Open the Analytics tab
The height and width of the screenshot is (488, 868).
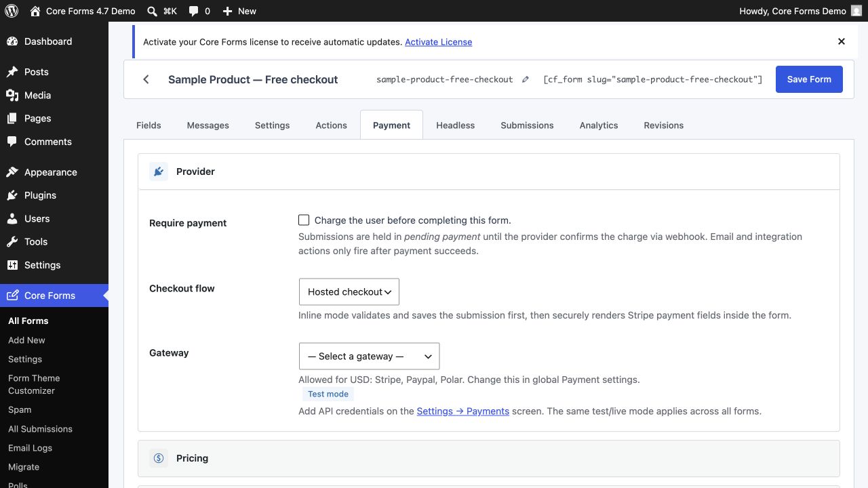pyautogui.click(x=599, y=125)
